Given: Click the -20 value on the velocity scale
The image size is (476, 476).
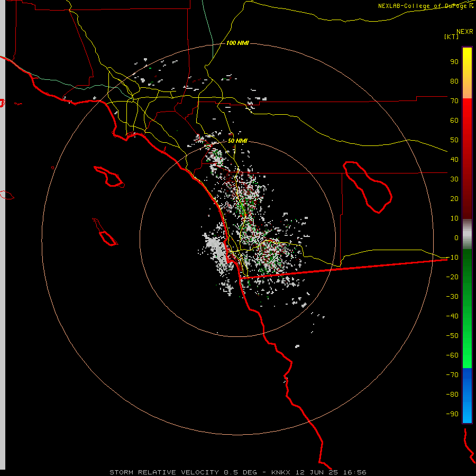Looking at the screenshot, I should [x=452, y=277].
